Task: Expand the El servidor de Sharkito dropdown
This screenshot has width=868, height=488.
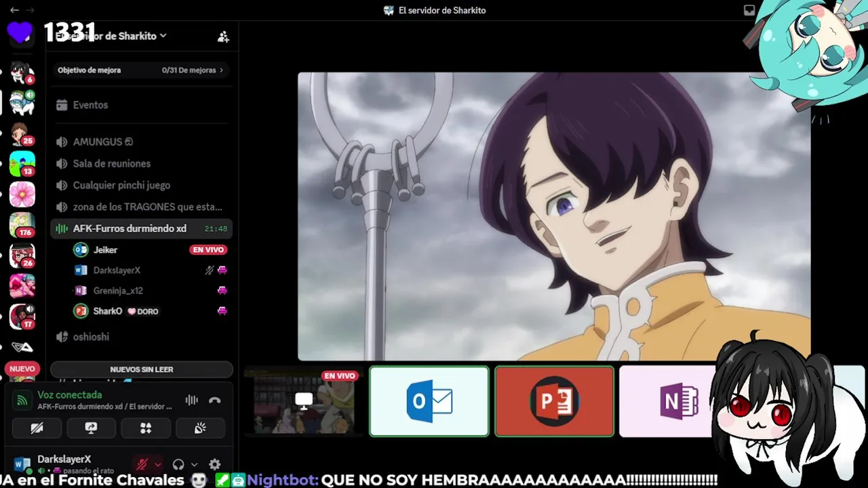Action: [163, 36]
